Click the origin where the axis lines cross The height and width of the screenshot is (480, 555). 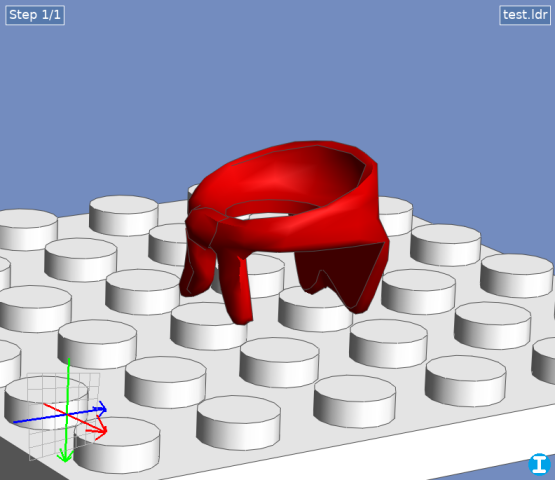67,413
